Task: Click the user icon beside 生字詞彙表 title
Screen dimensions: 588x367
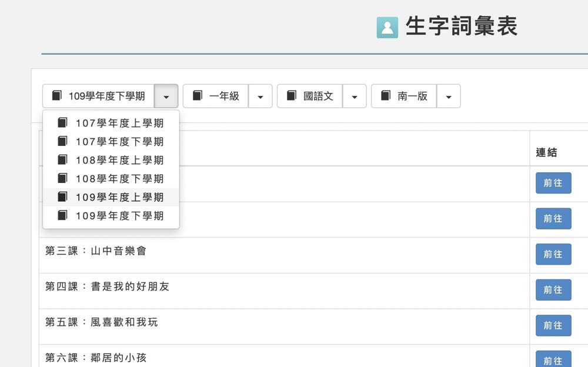Action: point(387,28)
